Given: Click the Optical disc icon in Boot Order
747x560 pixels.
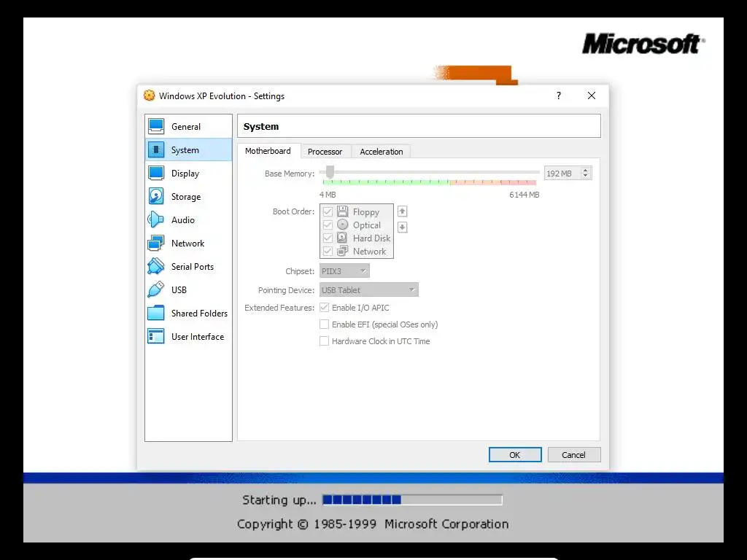Looking at the screenshot, I should [343, 225].
